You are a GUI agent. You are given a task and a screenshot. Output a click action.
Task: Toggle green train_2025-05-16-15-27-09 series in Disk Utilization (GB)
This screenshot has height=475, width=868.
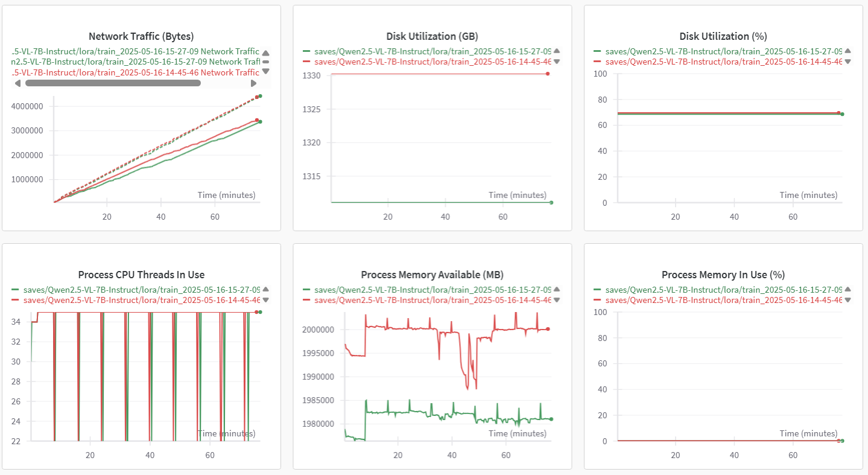point(432,51)
